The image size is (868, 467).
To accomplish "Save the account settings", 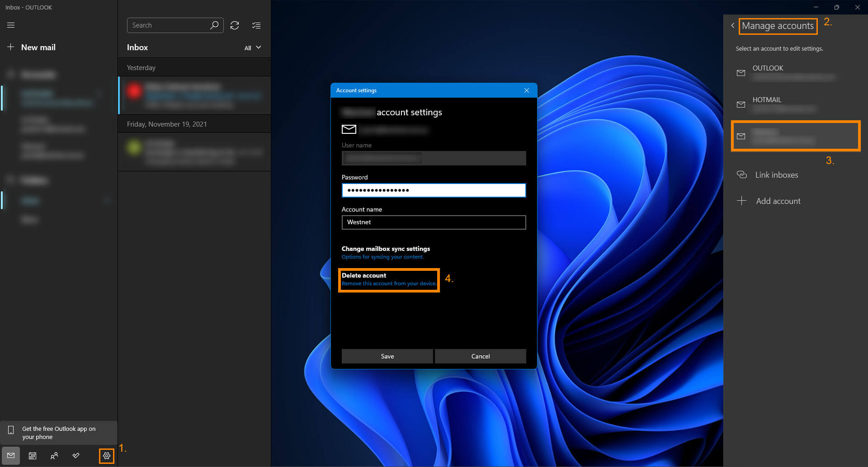I will [x=387, y=356].
